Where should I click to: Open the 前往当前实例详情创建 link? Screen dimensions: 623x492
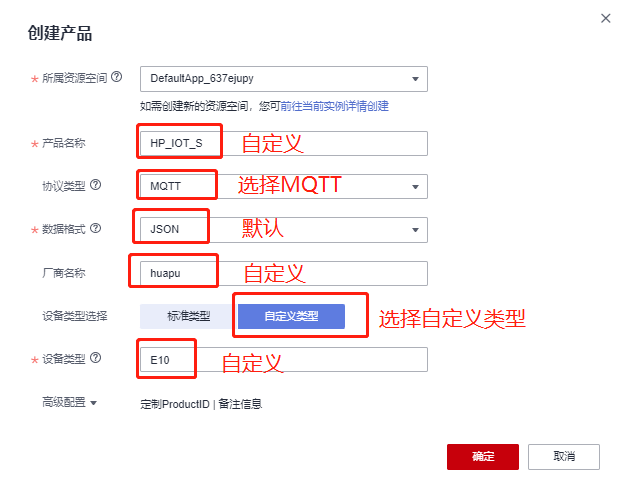coord(335,105)
